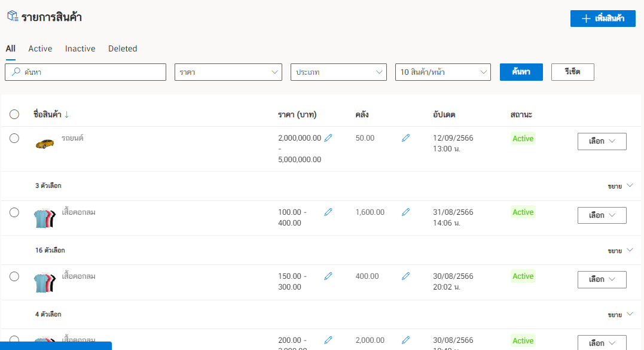Switch to the Active tab
Viewport: 644px width, 350px height.
[40, 48]
